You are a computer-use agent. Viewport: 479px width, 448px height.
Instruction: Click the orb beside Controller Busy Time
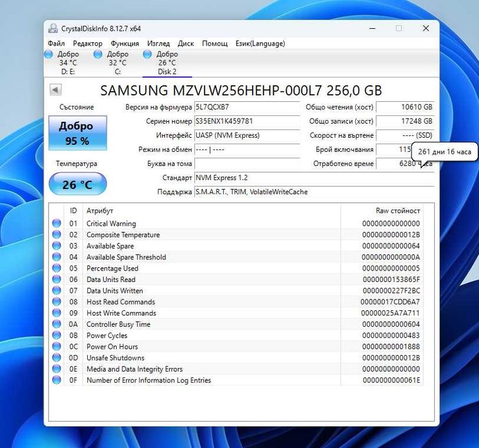point(56,324)
